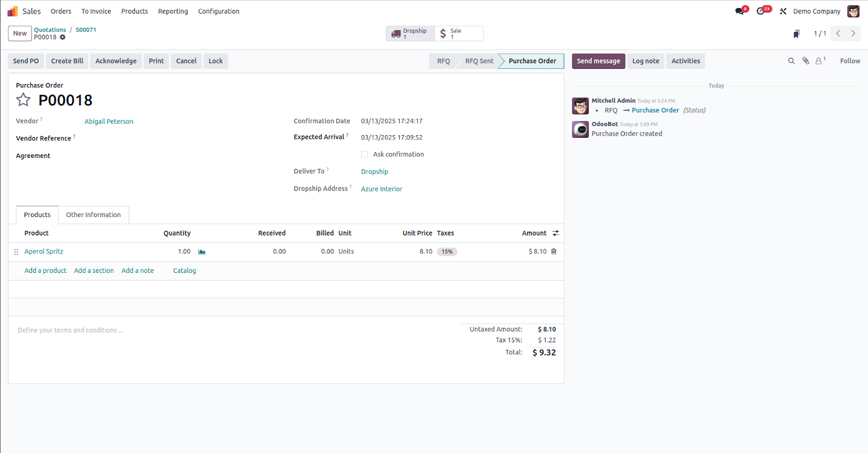
Task: Switch to the Other Information tab
Action: point(93,215)
